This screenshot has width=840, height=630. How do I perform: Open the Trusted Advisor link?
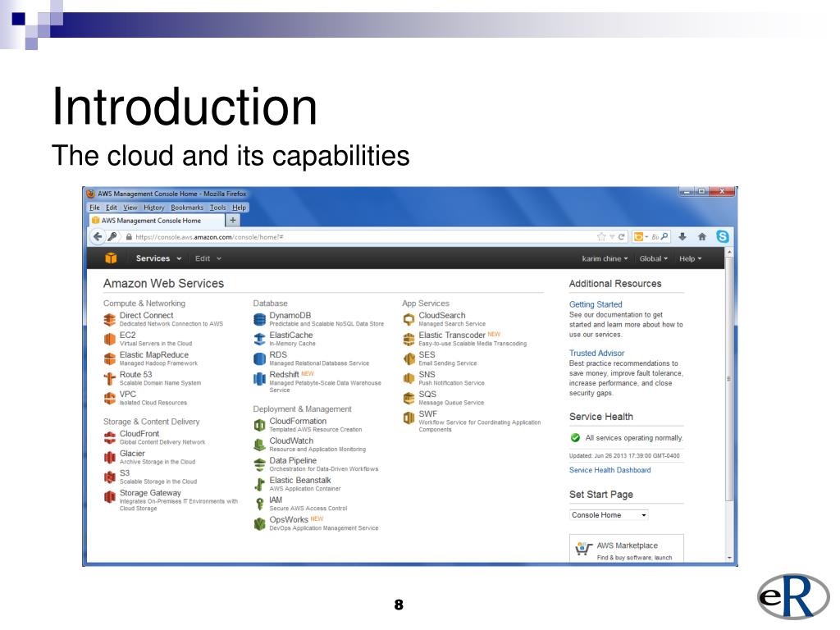point(597,353)
